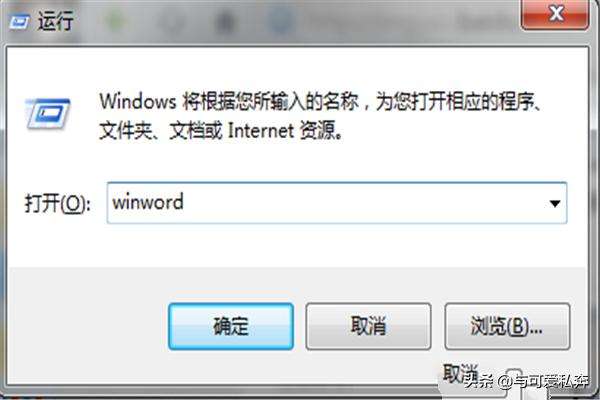Click the 运行 title text
600x400 pixels.
coord(55,21)
